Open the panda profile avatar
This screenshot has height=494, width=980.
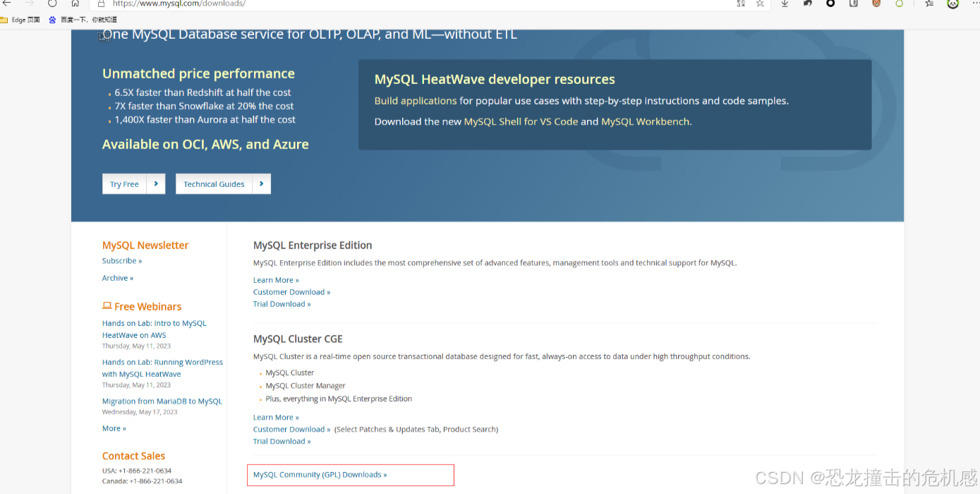click(953, 4)
